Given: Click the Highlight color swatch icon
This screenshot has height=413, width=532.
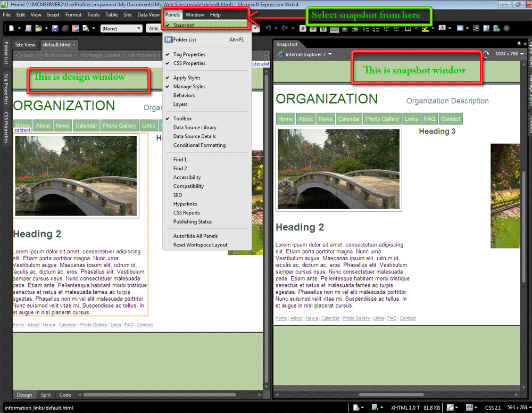Looking at the screenshot, I should click(425, 29).
